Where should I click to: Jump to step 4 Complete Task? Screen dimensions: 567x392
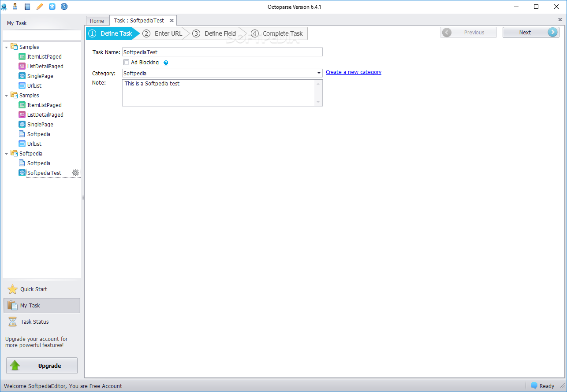coord(278,33)
